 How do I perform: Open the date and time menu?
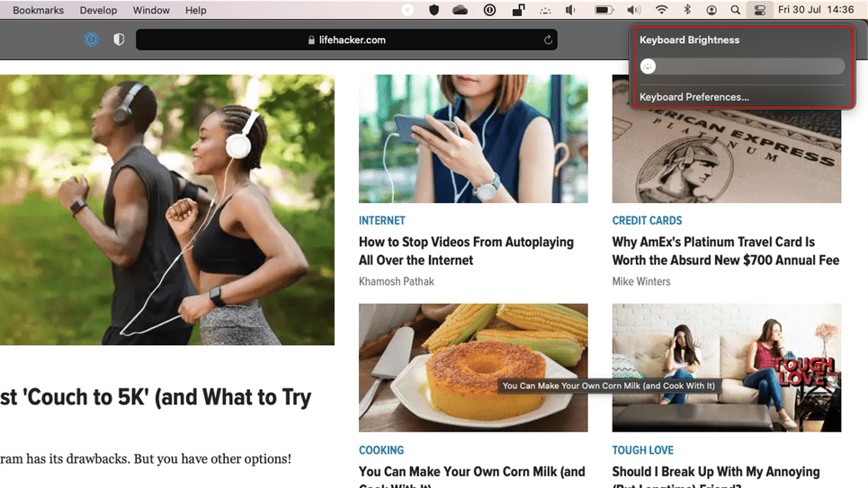click(x=816, y=10)
